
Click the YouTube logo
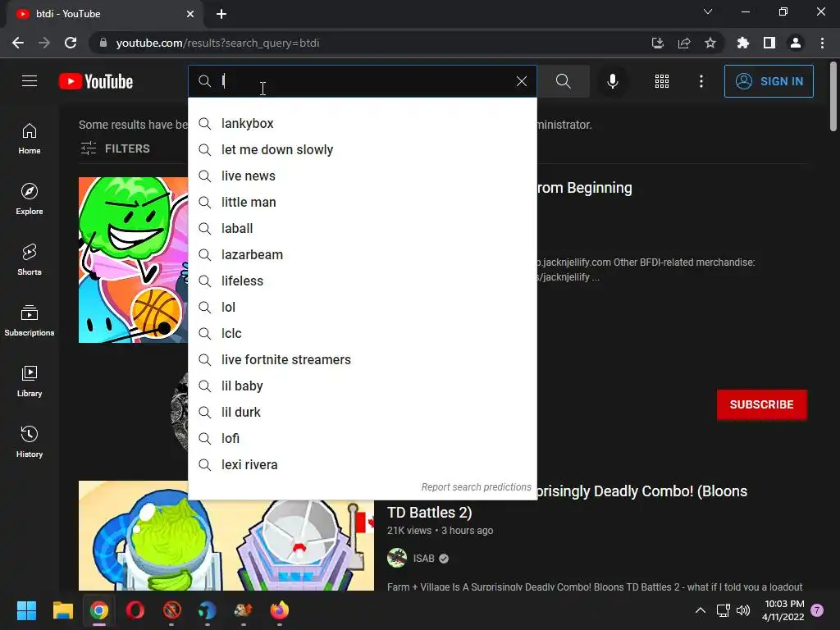tap(96, 81)
